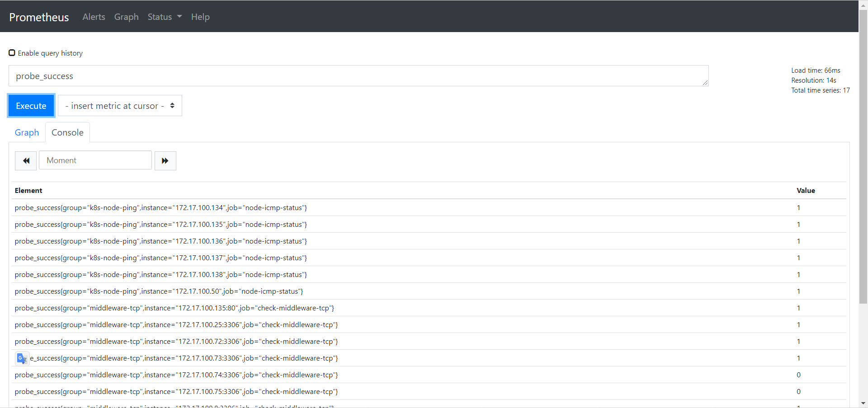Open the Help nav link

click(200, 17)
